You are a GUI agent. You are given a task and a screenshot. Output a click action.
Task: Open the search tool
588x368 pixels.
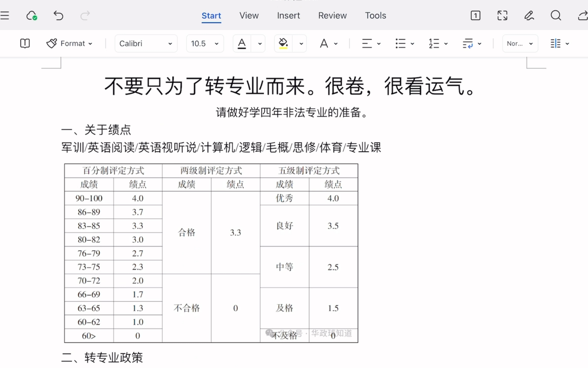click(556, 15)
